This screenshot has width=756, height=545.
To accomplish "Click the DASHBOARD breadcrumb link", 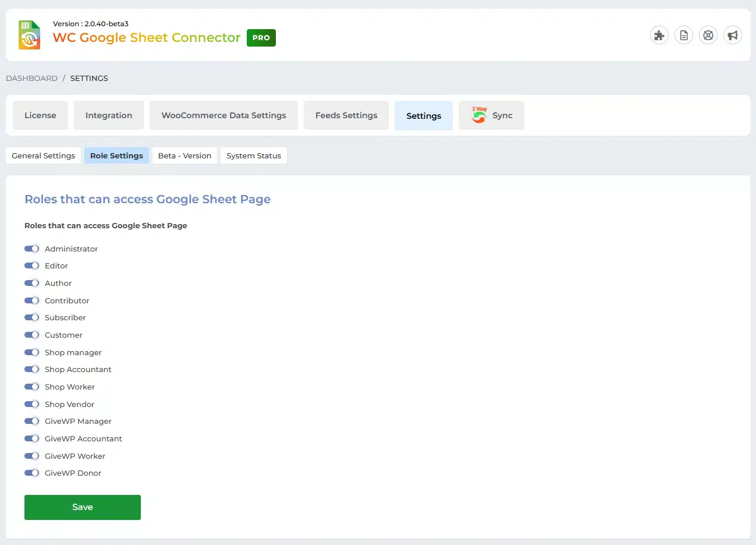I will [x=31, y=78].
